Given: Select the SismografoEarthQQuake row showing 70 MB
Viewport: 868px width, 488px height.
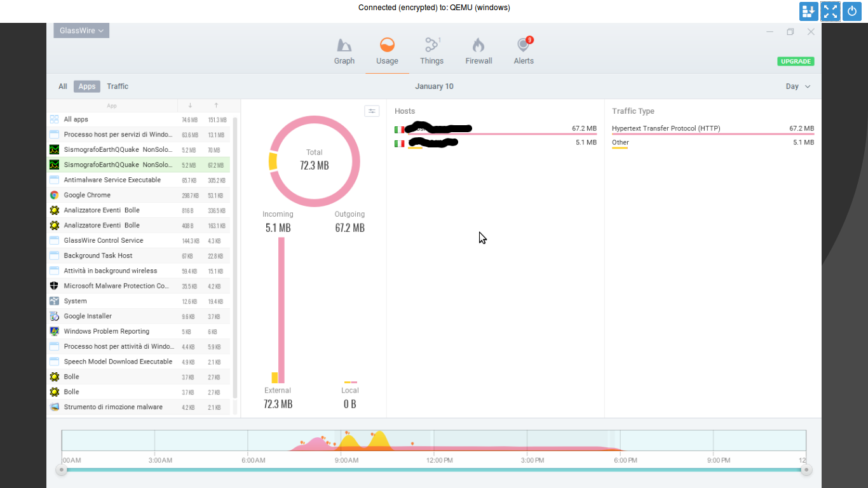Looking at the screenshot, I should tap(139, 150).
